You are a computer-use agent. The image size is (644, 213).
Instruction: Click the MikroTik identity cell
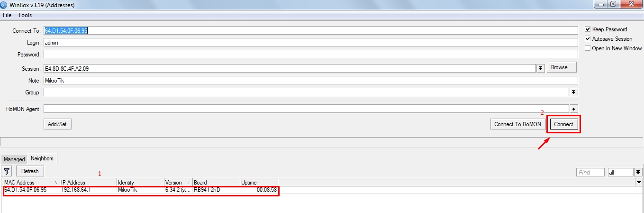point(127,190)
